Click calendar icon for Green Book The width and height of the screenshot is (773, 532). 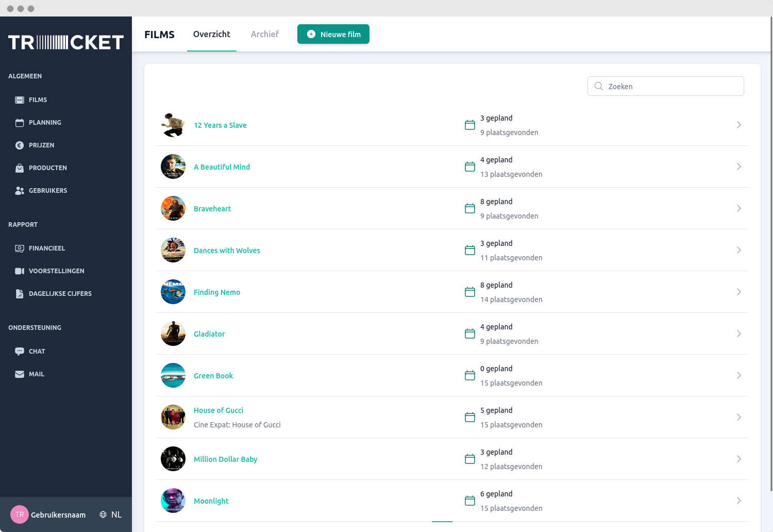click(470, 375)
